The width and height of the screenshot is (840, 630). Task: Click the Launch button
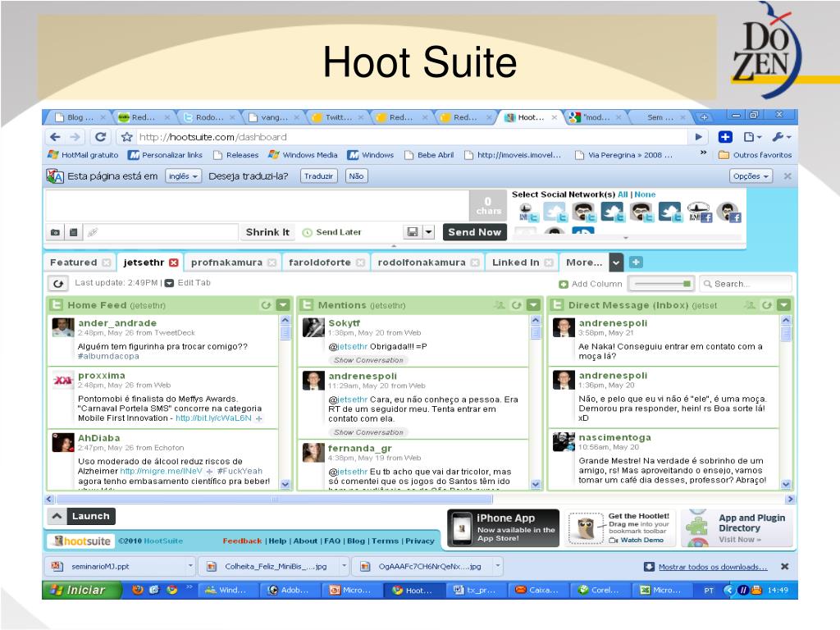pyautogui.click(x=81, y=517)
